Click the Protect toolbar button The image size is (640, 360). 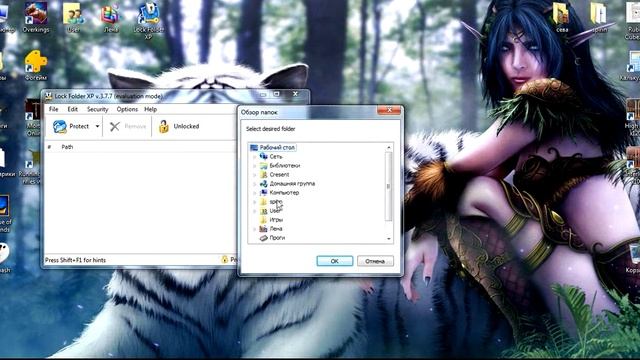[x=71, y=127]
